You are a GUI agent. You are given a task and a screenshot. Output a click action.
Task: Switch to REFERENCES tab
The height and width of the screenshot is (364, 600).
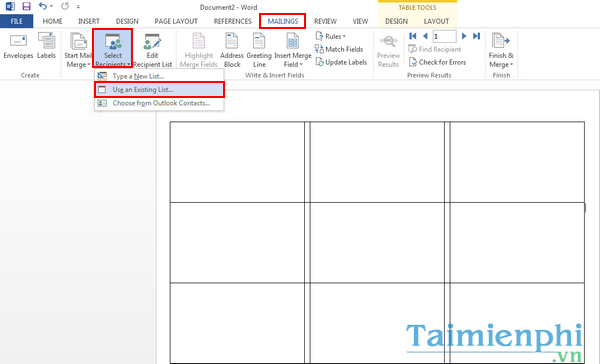(x=233, y=21)
